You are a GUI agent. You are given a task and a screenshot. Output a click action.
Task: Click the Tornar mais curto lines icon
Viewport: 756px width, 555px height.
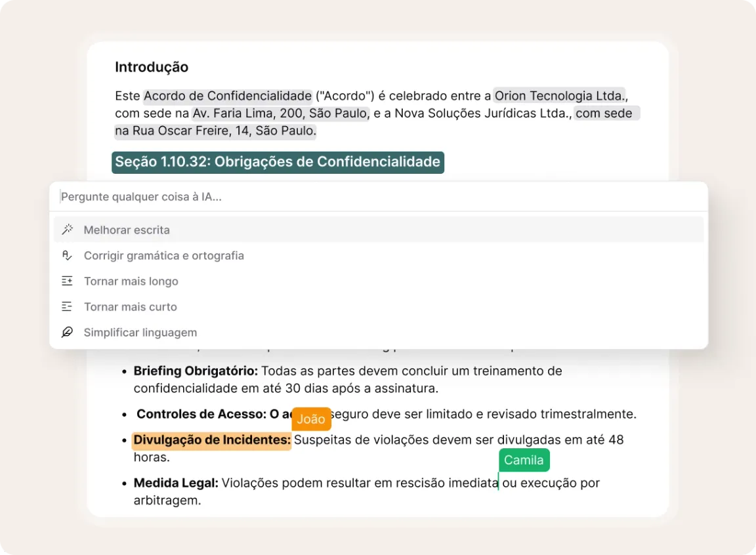coord(67,306)
